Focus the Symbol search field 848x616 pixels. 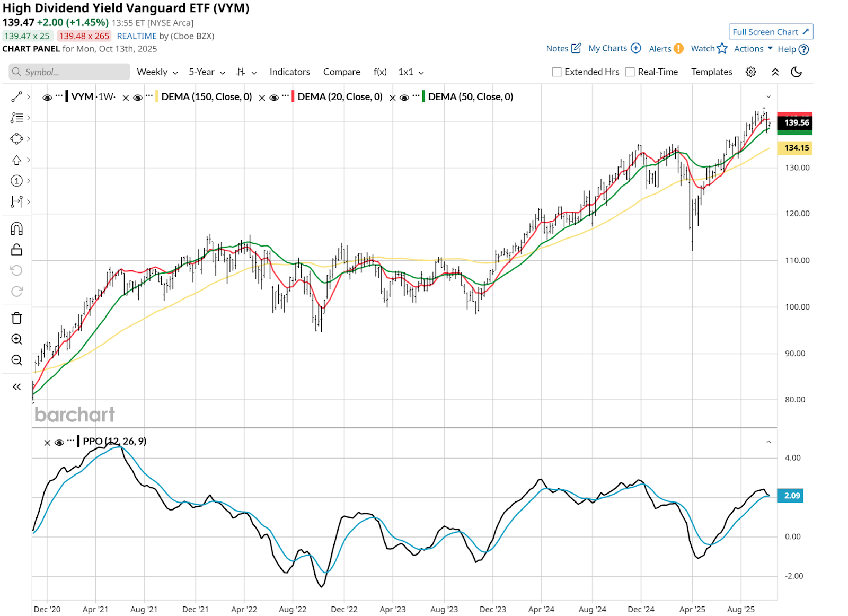point(69,72)
